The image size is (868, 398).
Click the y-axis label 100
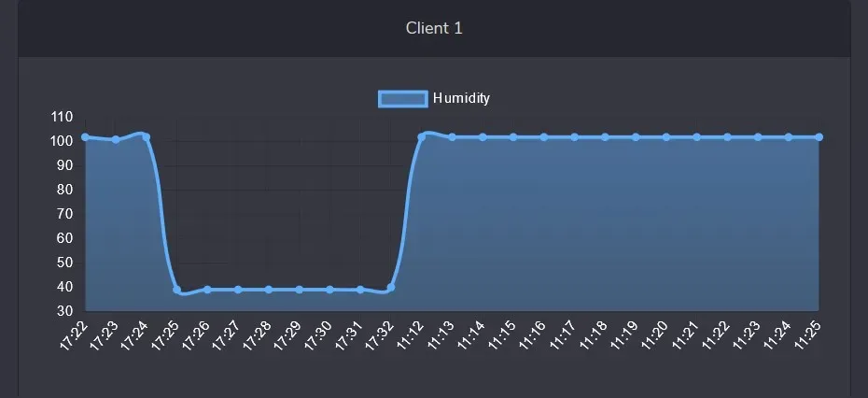coord(62,141)
